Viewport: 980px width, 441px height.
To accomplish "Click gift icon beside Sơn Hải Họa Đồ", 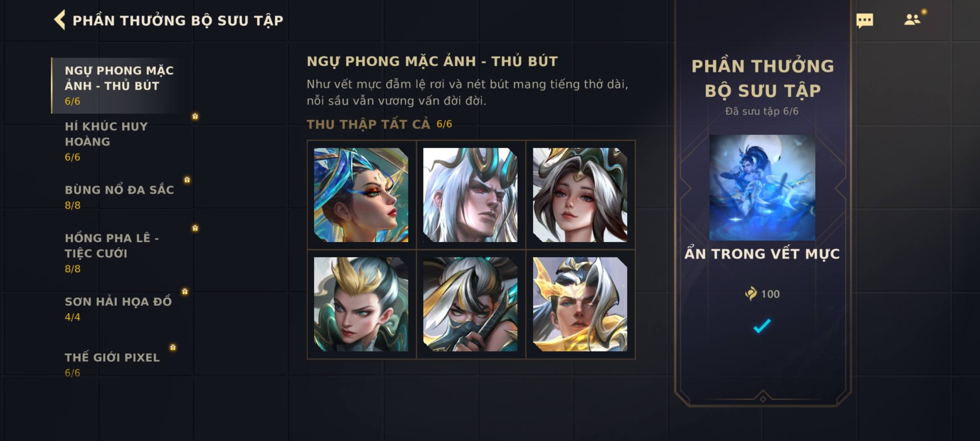I will (185, 291).
